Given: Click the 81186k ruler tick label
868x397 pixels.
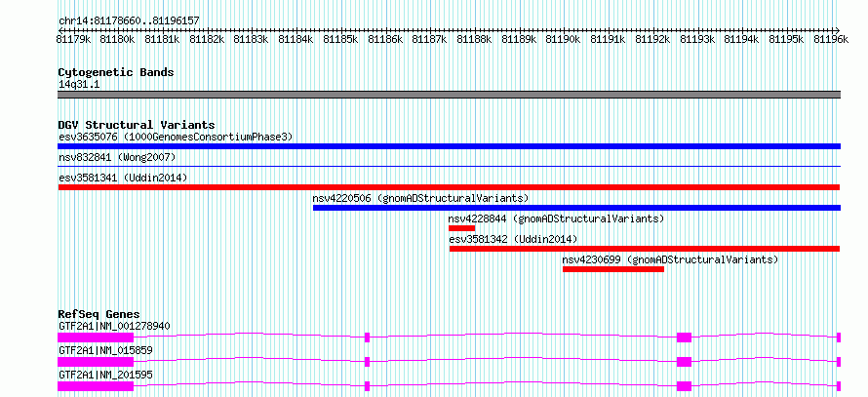Looking at the screenshot, I should pos(385,39).
